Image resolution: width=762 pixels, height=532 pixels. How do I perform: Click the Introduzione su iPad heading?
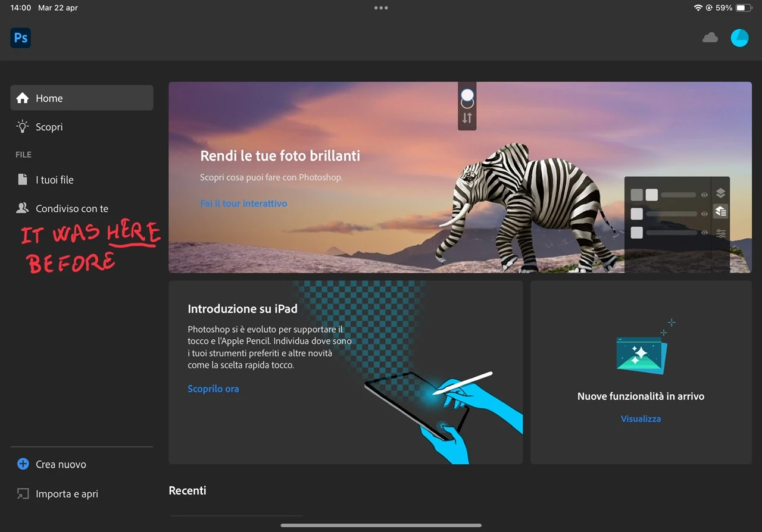click(242, 309)
